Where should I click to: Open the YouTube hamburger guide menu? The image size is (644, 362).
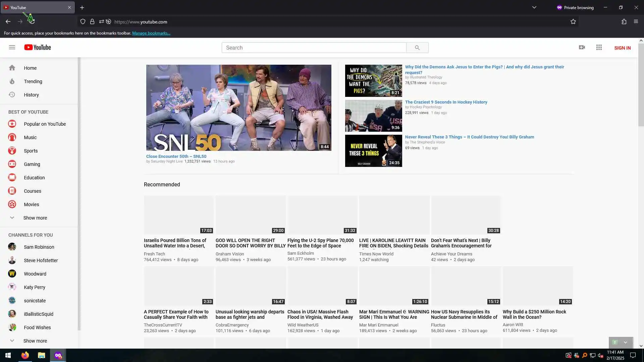tap(12, 47)
